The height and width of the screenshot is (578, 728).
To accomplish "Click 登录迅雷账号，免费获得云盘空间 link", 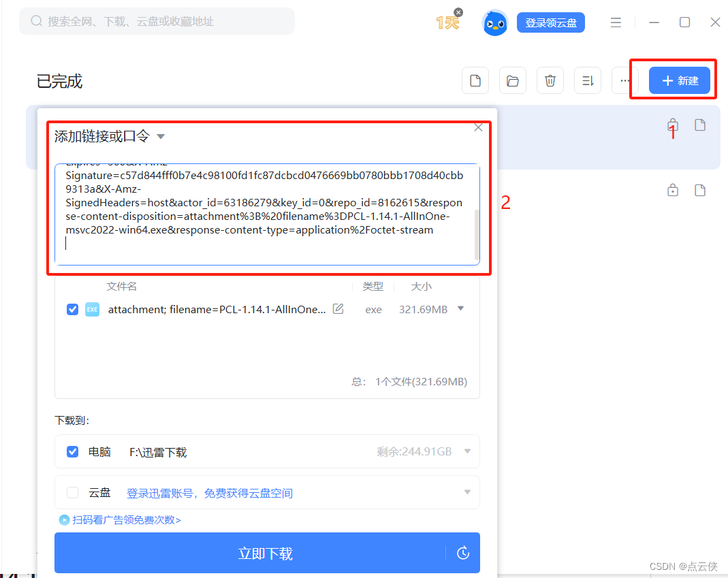I will click(210, 493).
